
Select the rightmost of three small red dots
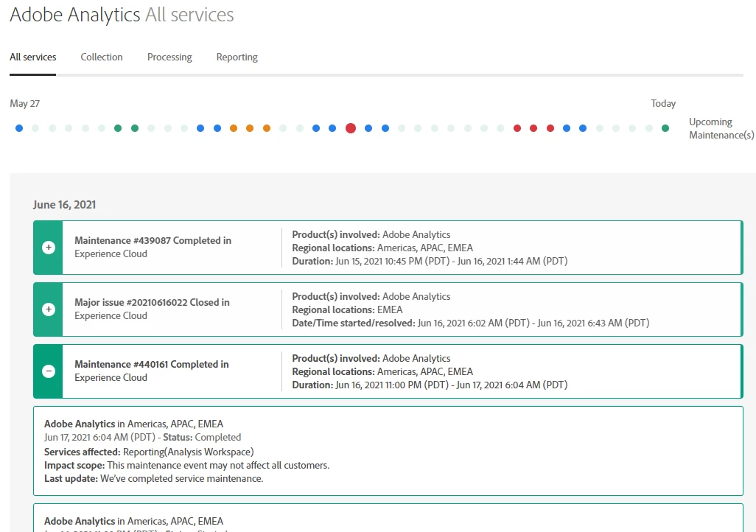(x=550, y=128)
